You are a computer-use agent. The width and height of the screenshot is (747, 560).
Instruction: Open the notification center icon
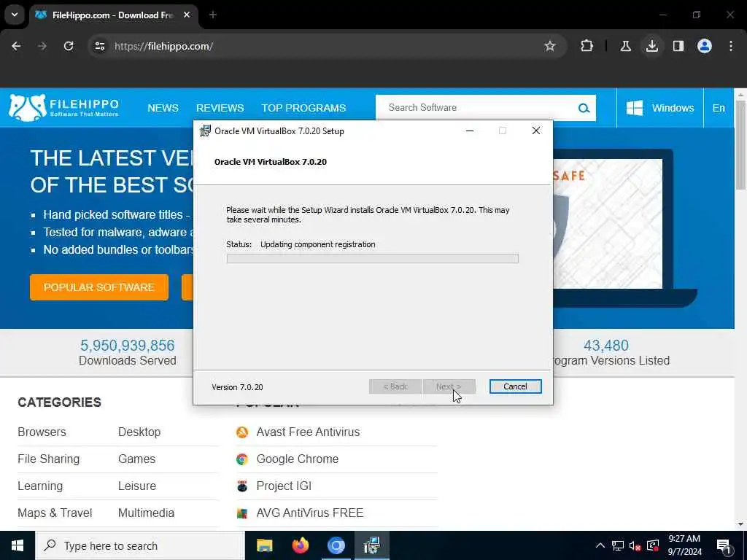pyautogui.click(x=724, y=546)
